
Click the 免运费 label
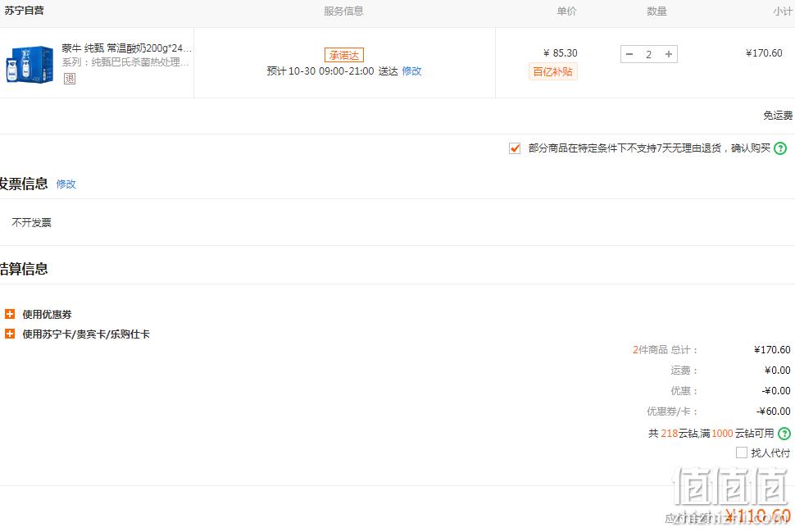pos(778,116)
